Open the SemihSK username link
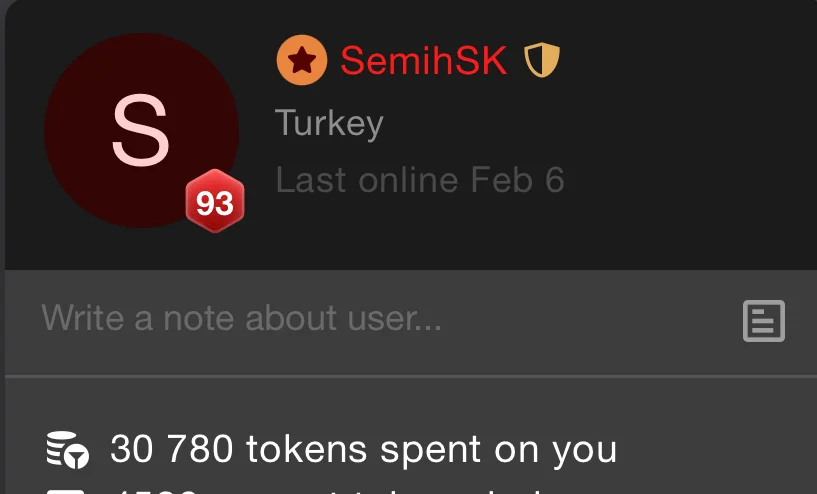The height and width of the screenshot is (494, 817). (x=424, y=60)
